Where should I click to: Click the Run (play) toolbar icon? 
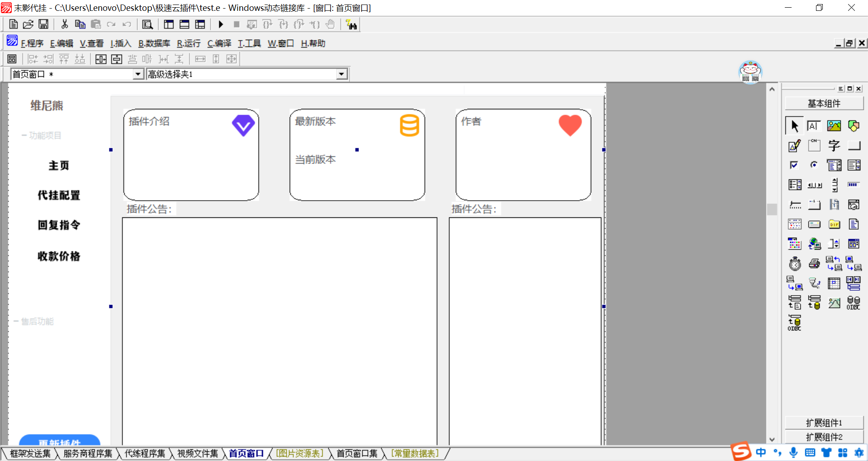click(221, 24)
